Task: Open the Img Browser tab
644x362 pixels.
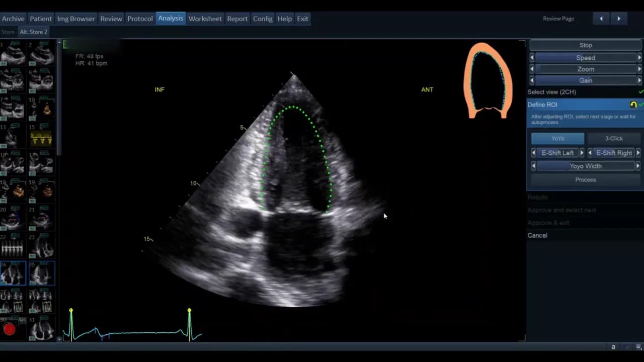Action: [x=76, y=19]
